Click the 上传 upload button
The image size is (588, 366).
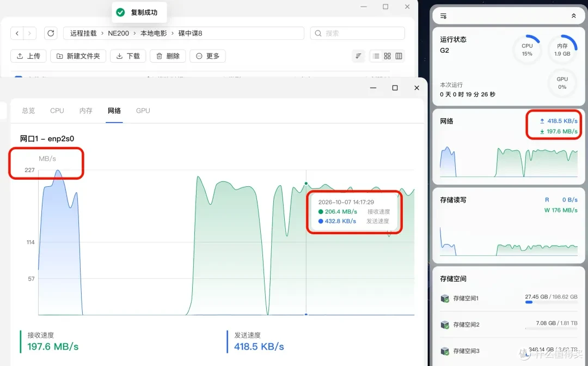pos(28,56)
